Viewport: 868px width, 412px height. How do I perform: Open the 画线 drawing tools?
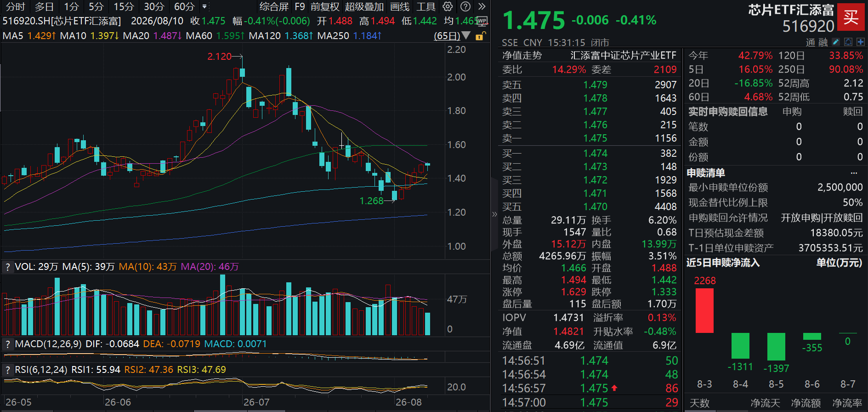400,6
